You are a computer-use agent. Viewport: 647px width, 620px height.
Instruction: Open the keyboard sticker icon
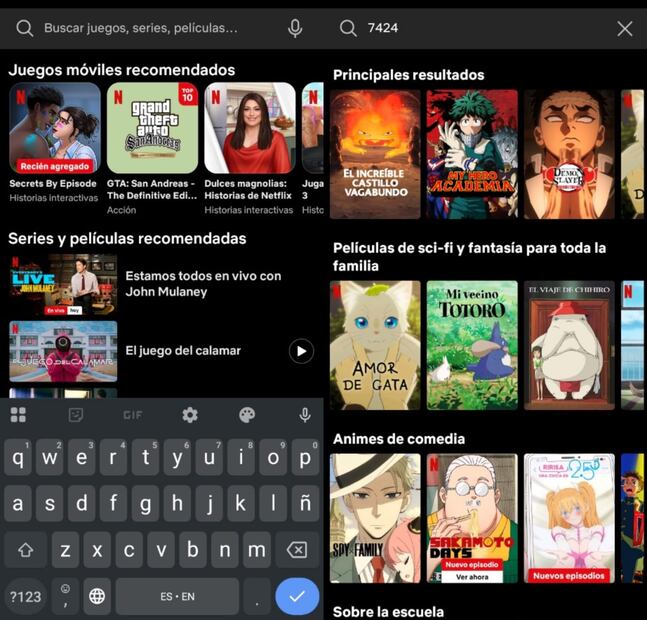pyautogui.click(x=76, y=415)
